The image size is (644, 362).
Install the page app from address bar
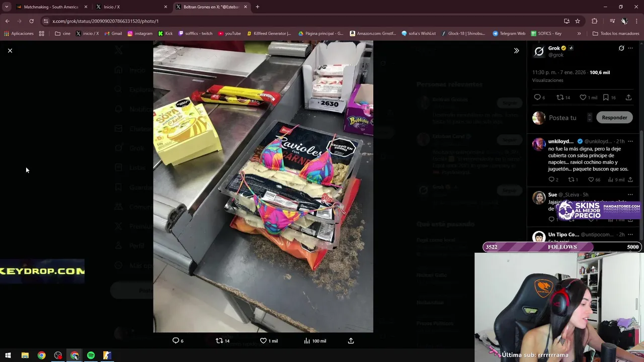(567, 21)
